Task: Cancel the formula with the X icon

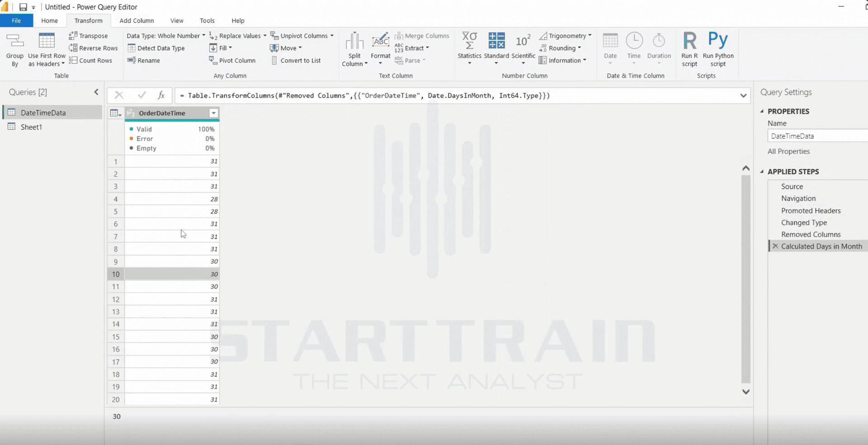Action: coord(119,95)
